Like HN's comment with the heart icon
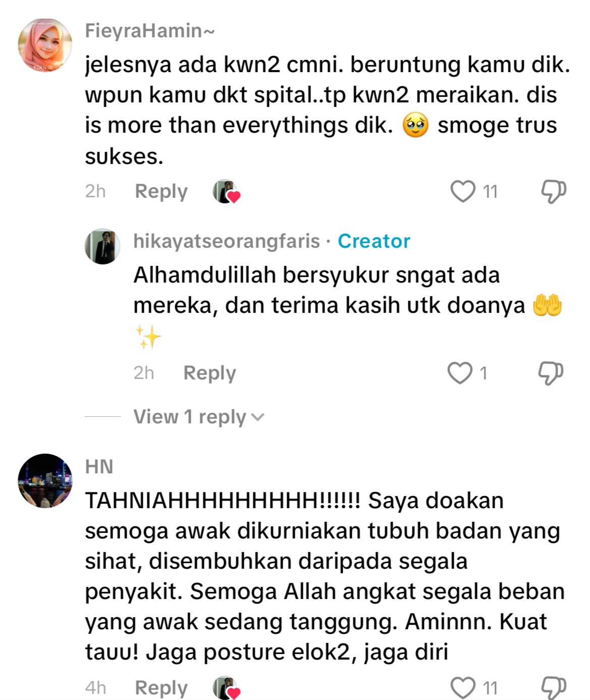Image resolution: width=590 pixels, height=700 pixels. pos(463,687)
